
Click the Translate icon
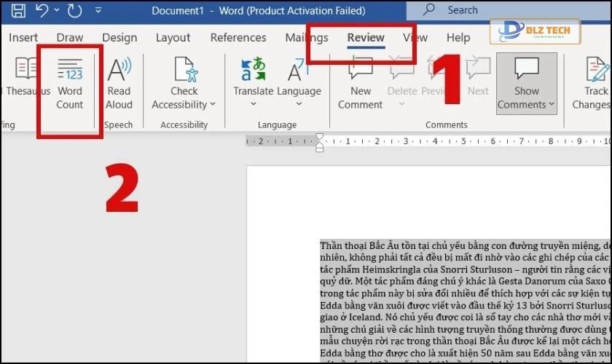coord(253,71)
